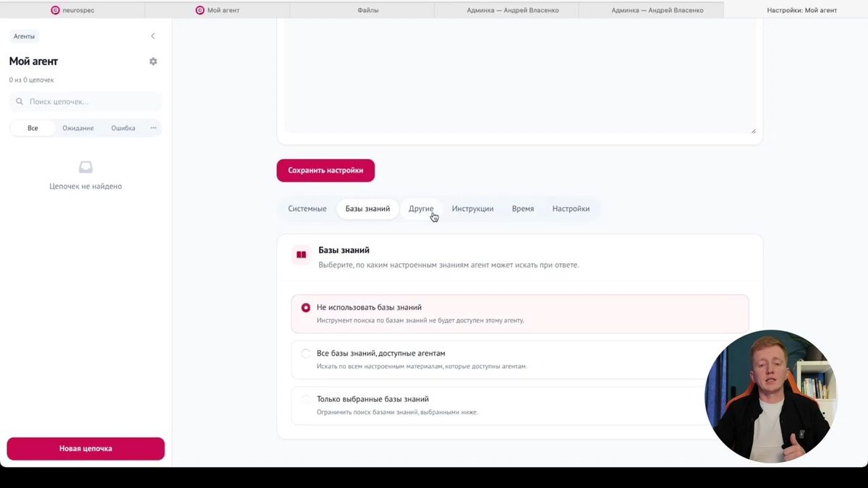Collapse the sidebar with the left chevron
Screen dimensions: 868x488
point(153,36)
